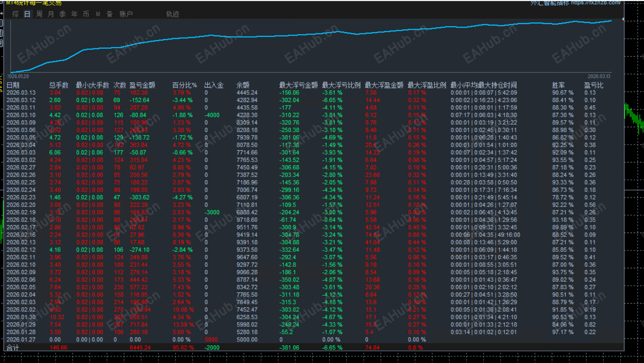Click the -4000 withdrawal value
The image size is (644, 363).
pos(212,115)
